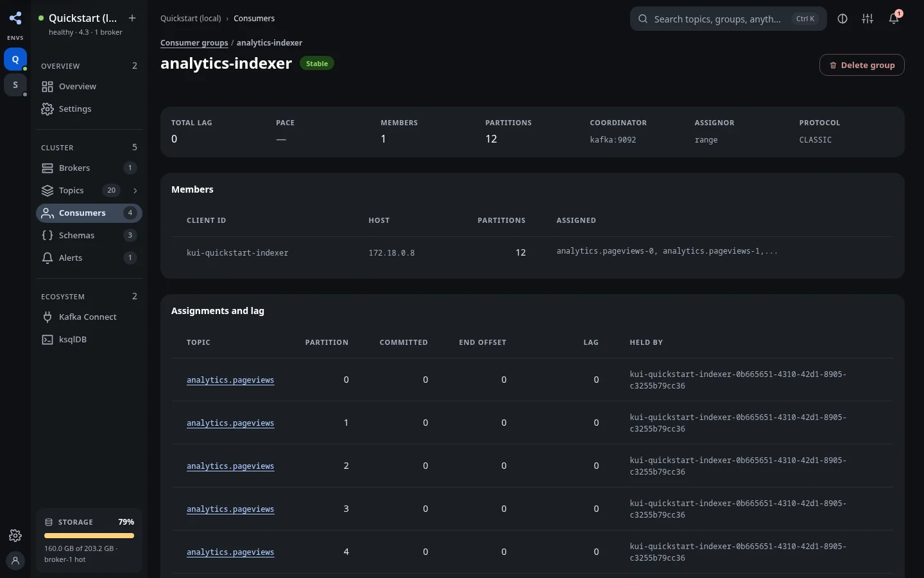924x578 pixels.
Task: Go to Consumer groups breadcrumb link
Action: [x=194, y=43]
